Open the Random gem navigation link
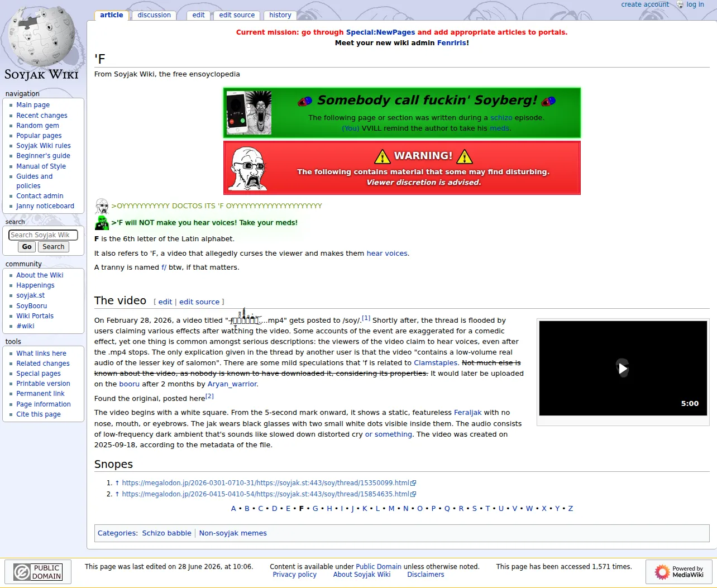This screenshot has height=588, width=717. [x=37, y=126]
